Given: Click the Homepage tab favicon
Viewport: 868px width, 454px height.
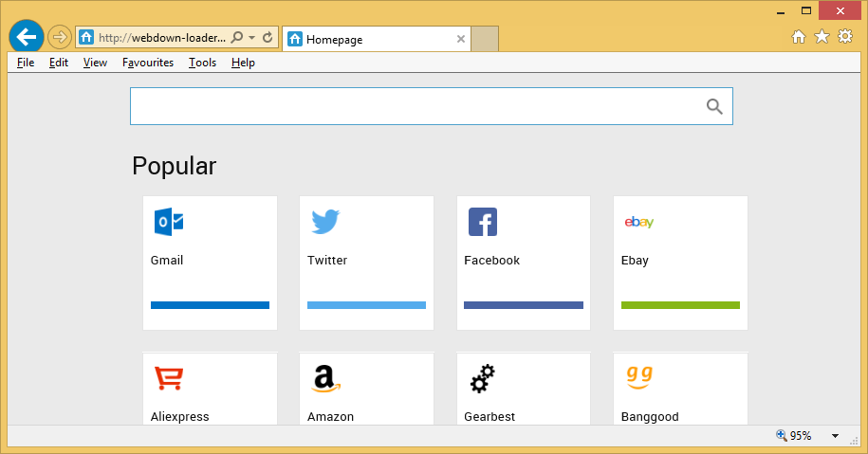Looking at the screenshot, I should point(295,39).
